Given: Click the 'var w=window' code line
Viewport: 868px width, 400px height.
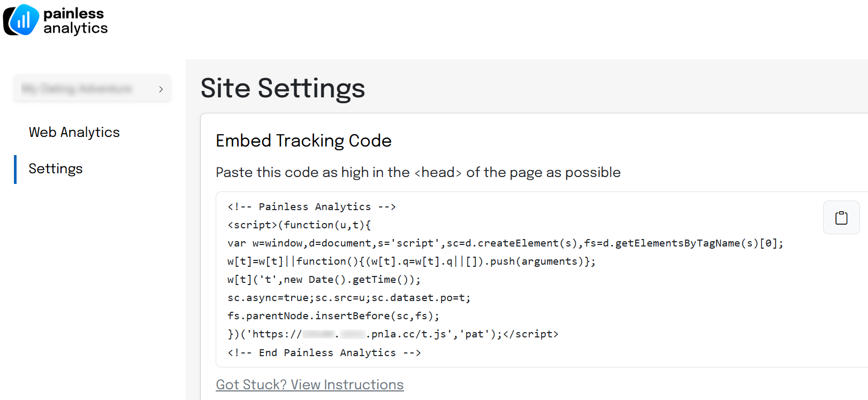Looking at the screenshot, I should click(x=505, y=243).
